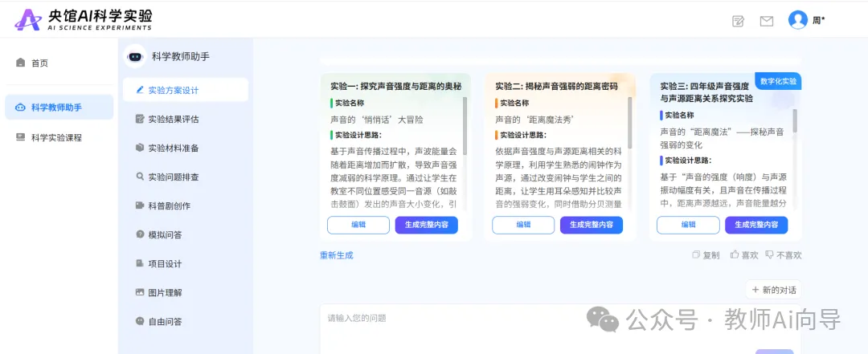Viewport: 868px width, 354px height.
Task: Click the thumbs-down icon next to 不喜欢
Action: (x=769, y=255)
